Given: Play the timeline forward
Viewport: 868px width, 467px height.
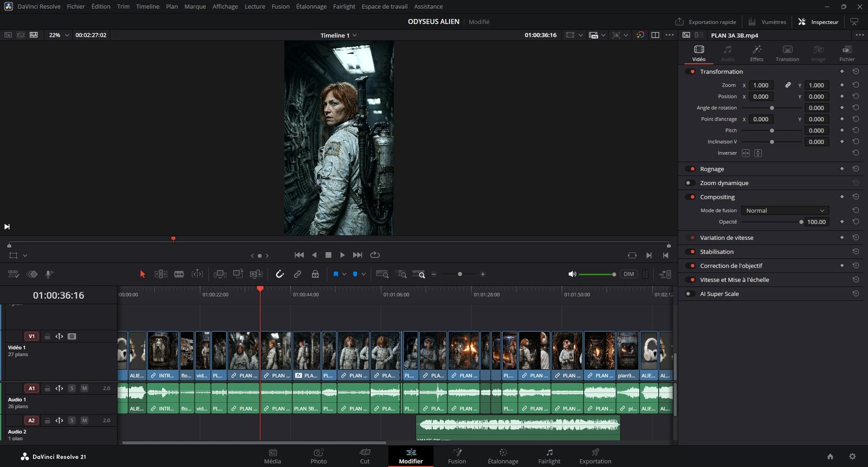Looking at the screenshot, I should click(342, 255).
